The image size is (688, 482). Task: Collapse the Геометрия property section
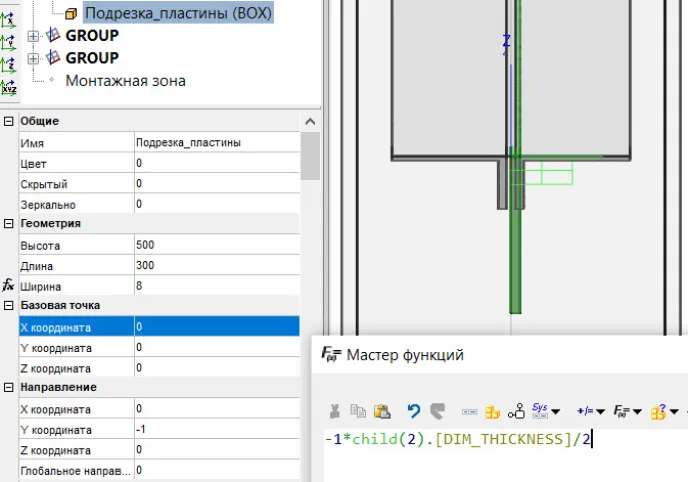[9, 223]
